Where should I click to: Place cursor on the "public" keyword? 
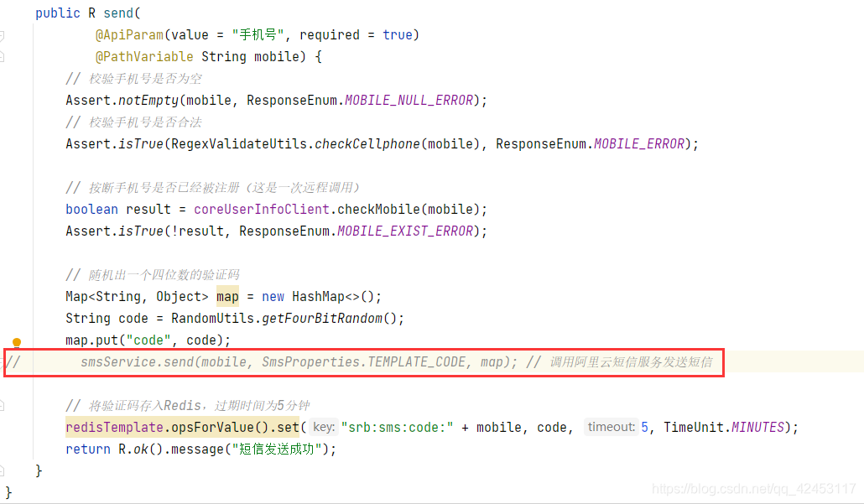pyautogui.click(x=58, y=13)
